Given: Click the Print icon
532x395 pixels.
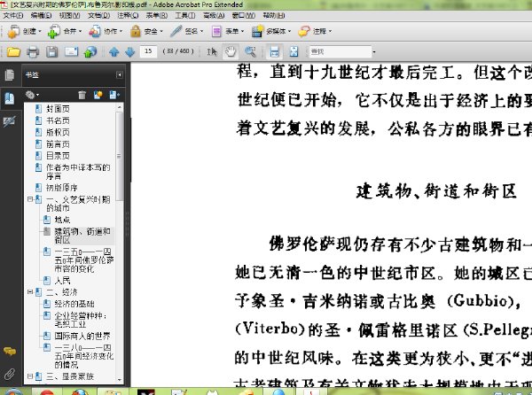Looking at the screenshot, I should pos(33,52).
